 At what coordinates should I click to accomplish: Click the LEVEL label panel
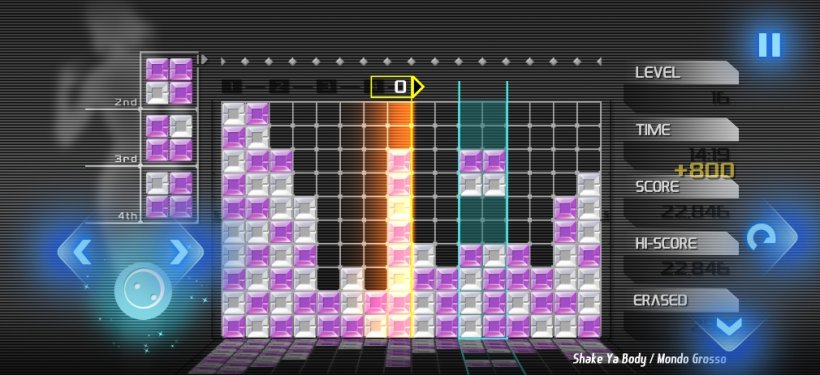pyautogui.click(x=682, y=73)
